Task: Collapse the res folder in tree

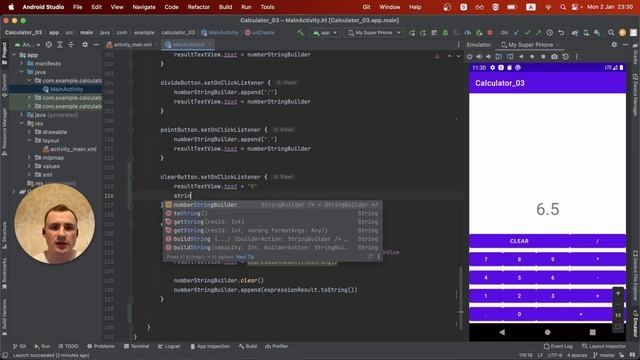Action: pos(22,123)
